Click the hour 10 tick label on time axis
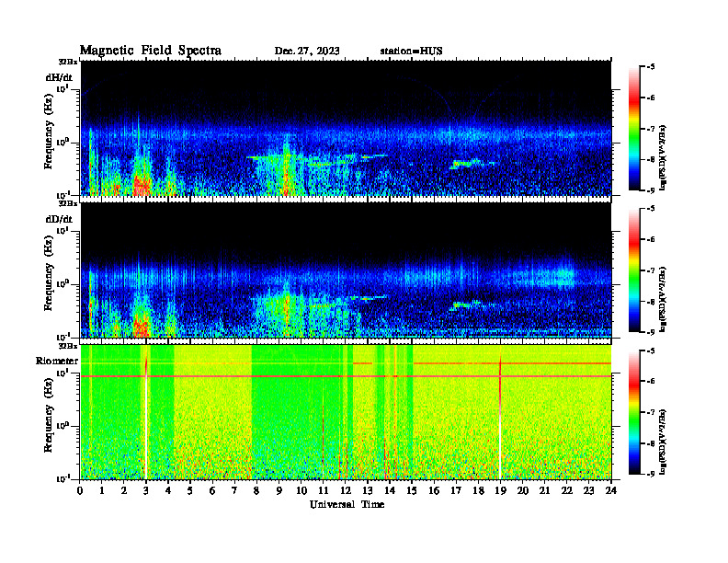Screen dimensions: 728x563 coord(301,490)
